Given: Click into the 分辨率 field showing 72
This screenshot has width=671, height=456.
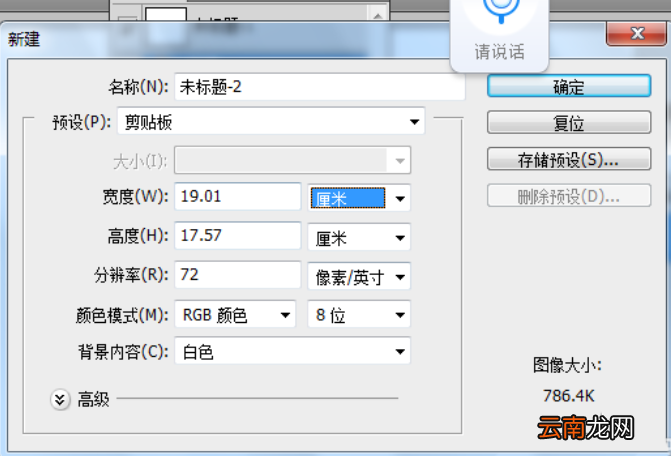Looking at the screenshot, I should point(238,274).
